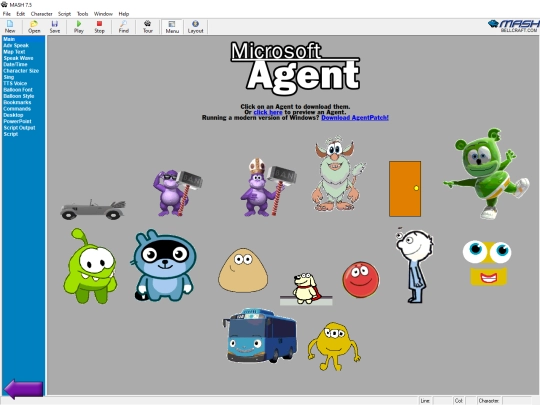The width and height of the screenshot is (540, 405).
Task: Click the purple back arrow
Action: (24, 389)
